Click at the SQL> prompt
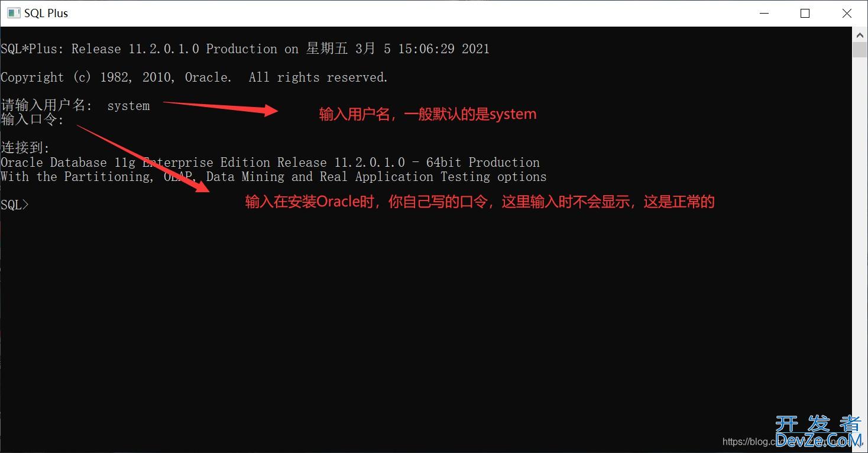This screenshot has height=453, width=868. click(14, 205)
